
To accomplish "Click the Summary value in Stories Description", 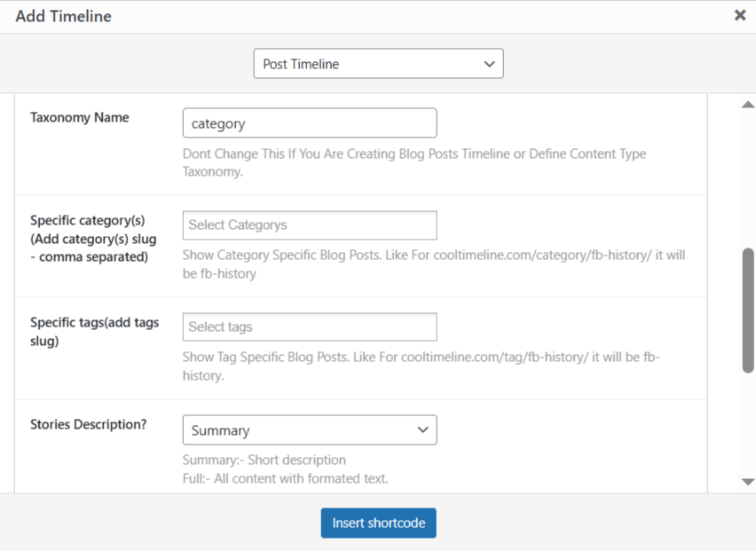I will click(211, 429).
